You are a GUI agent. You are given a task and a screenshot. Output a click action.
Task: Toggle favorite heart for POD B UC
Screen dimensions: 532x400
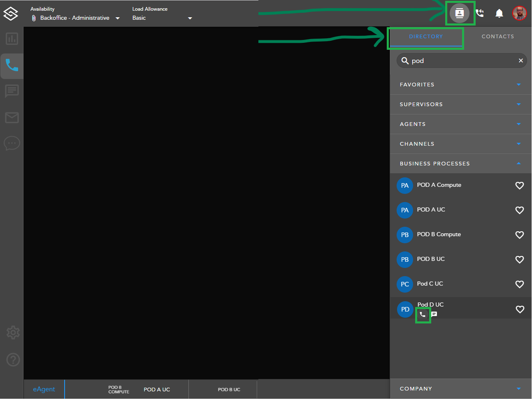tap(519, 260)
